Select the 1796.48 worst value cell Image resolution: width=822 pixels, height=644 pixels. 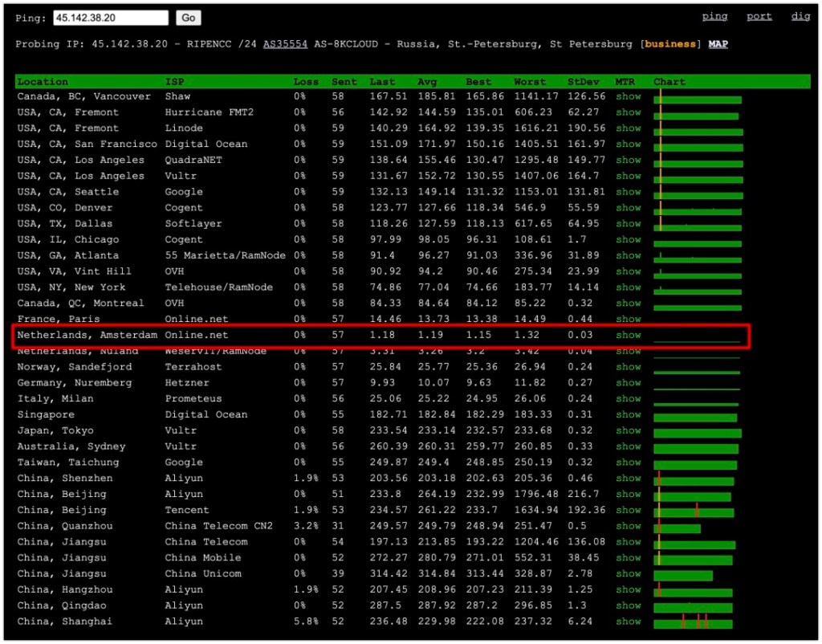tap(535, 494)
